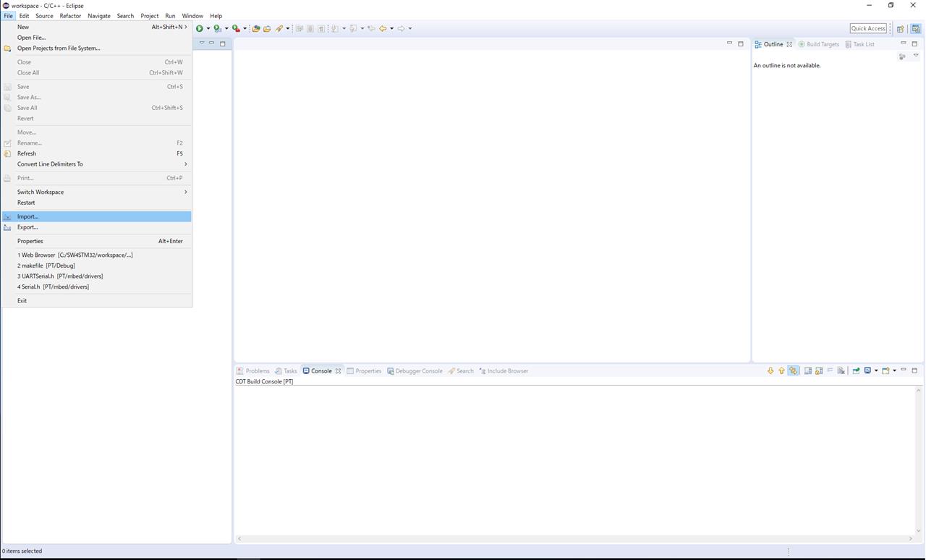The width and height of the screenshot is (926, 560).
Task: Open the Include Browser tab
Action: click(x=504, y=370)
